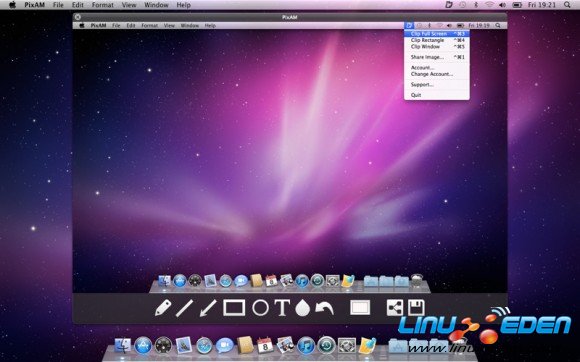
Task: Select the Rectangle shape tool
Action: [234, 308]
